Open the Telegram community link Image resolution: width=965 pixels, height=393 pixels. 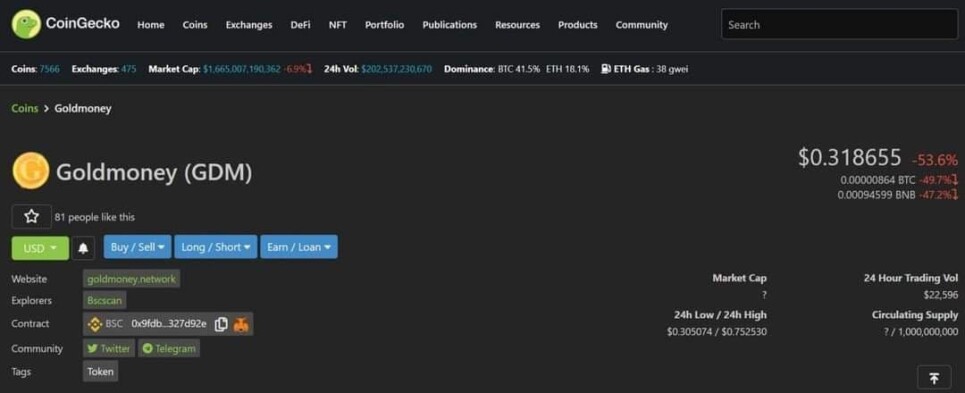169,349
